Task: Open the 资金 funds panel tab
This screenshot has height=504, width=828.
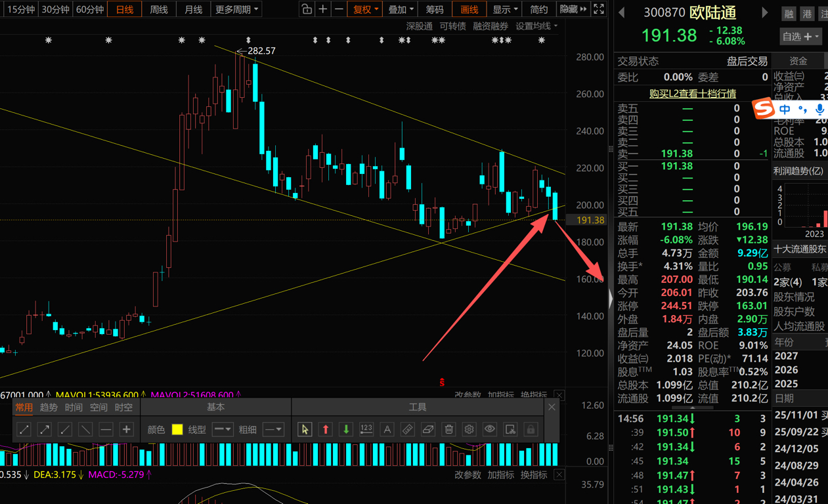Action: pyautogui.click(x=798, y=61)
